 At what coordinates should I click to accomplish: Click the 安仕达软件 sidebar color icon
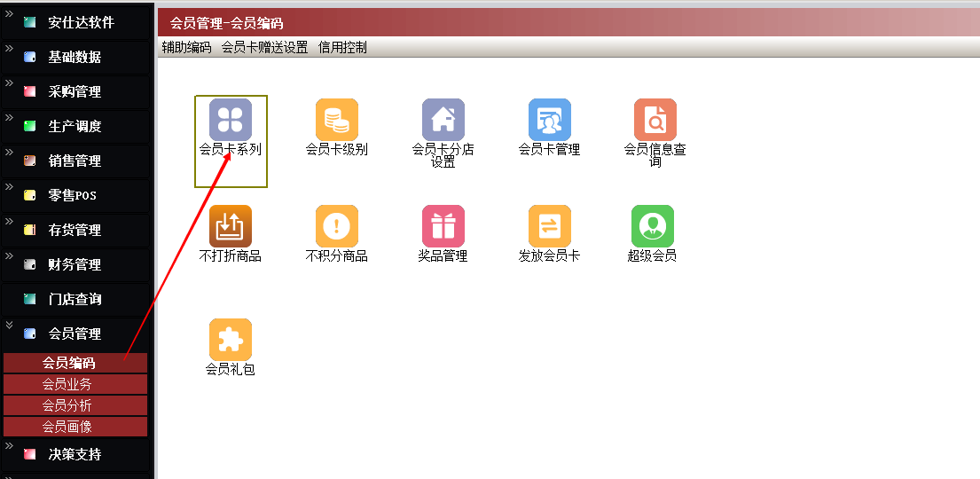coord(29,22)
